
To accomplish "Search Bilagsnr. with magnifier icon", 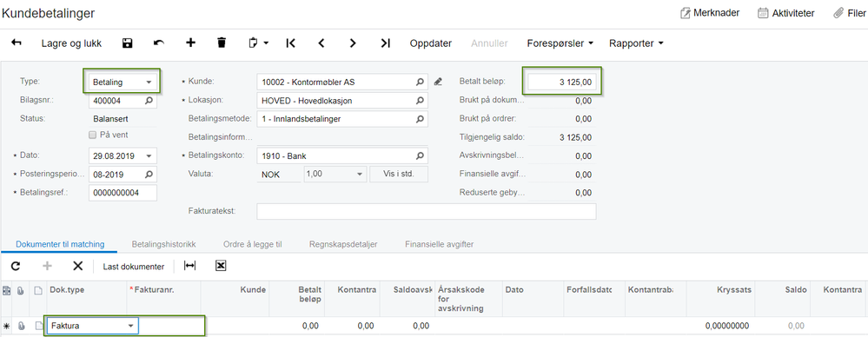I will point(149,101).
